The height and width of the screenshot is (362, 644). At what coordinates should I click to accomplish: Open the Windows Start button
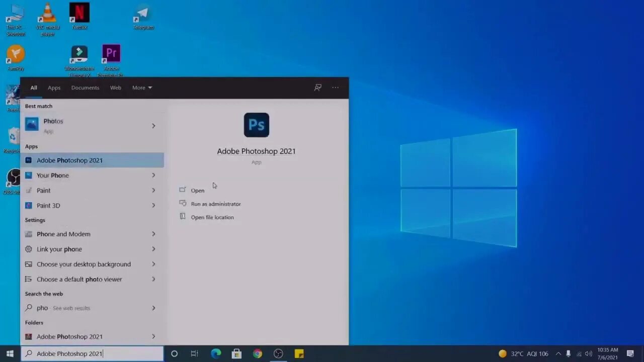10,353
